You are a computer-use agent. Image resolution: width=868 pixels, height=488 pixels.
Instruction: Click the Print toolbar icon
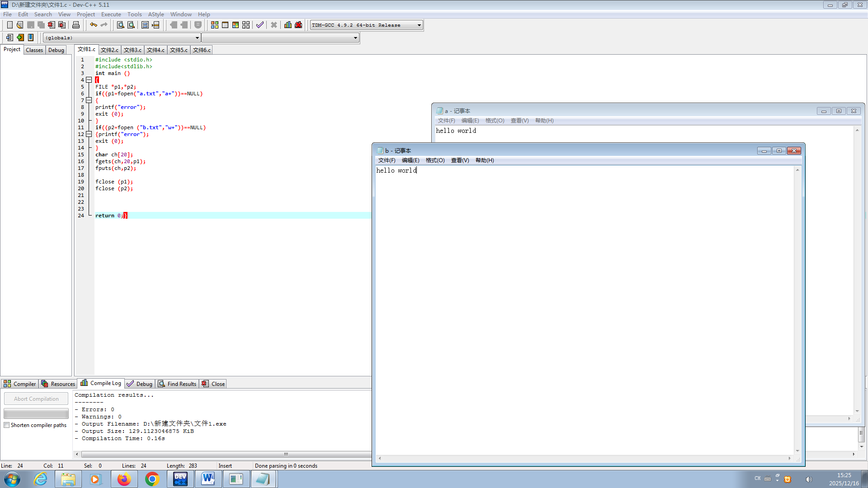point(76,25)
